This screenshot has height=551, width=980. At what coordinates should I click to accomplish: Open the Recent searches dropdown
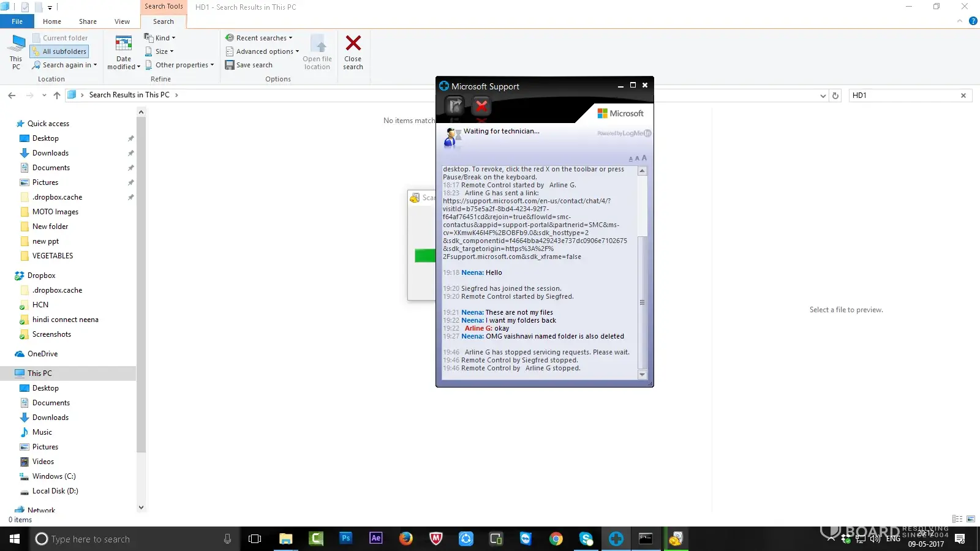tap(260, 38)
